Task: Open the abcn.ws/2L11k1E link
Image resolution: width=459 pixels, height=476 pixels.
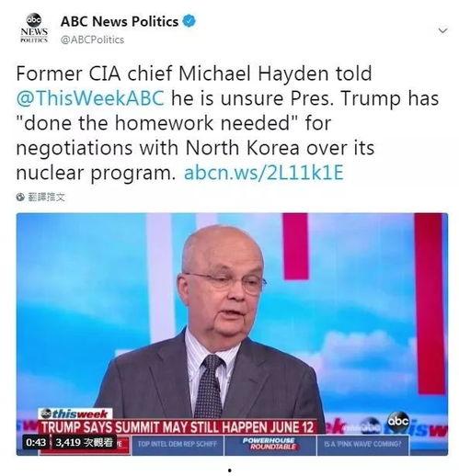Action: point(264,173)
